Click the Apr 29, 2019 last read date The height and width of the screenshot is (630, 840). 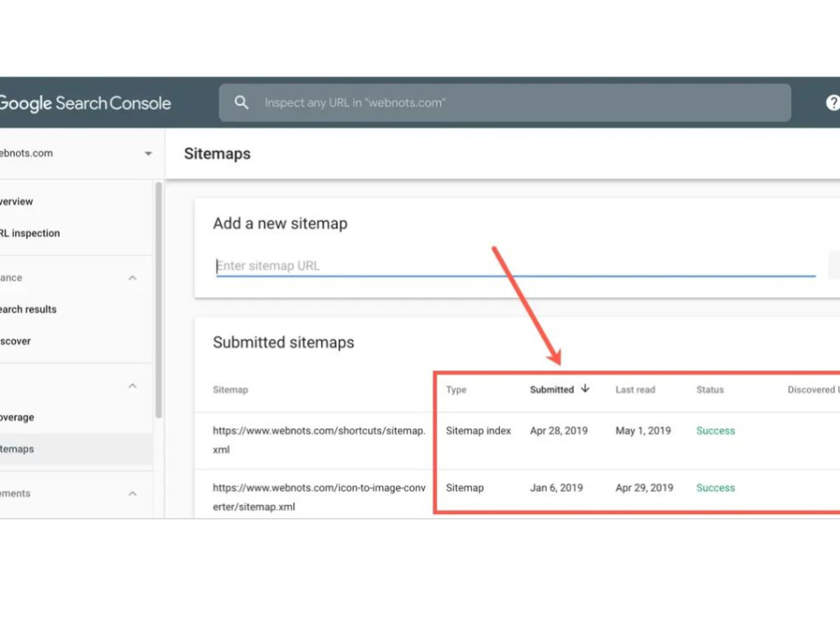pyautogui.click(x=644, y=487)
